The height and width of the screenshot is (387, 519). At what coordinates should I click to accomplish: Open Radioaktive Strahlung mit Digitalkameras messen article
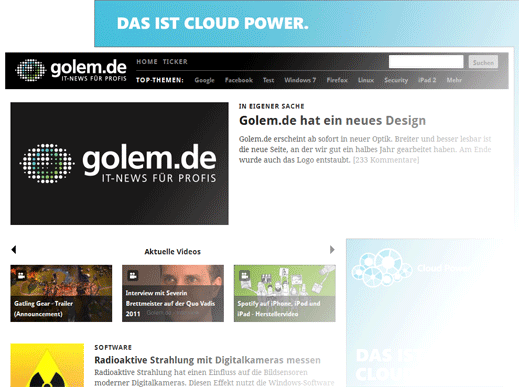pyautogui.click(x=207, y=360)
